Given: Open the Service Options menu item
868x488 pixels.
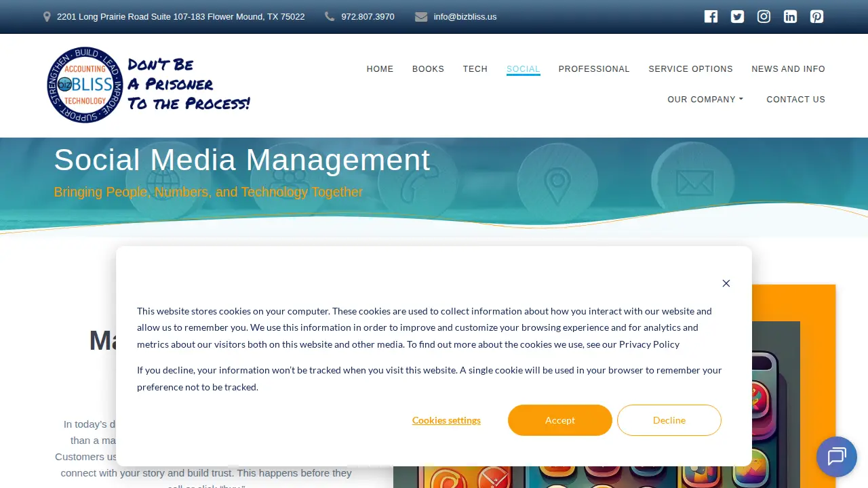Looking at the screenshot, I should (x=690, y=69).
